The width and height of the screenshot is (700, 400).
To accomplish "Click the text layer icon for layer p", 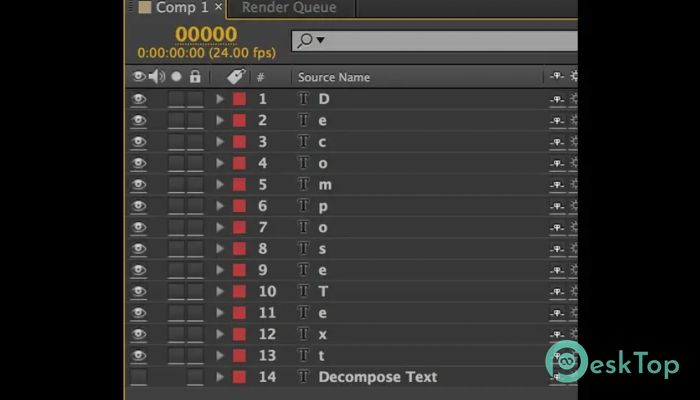I will click(304, 206).
